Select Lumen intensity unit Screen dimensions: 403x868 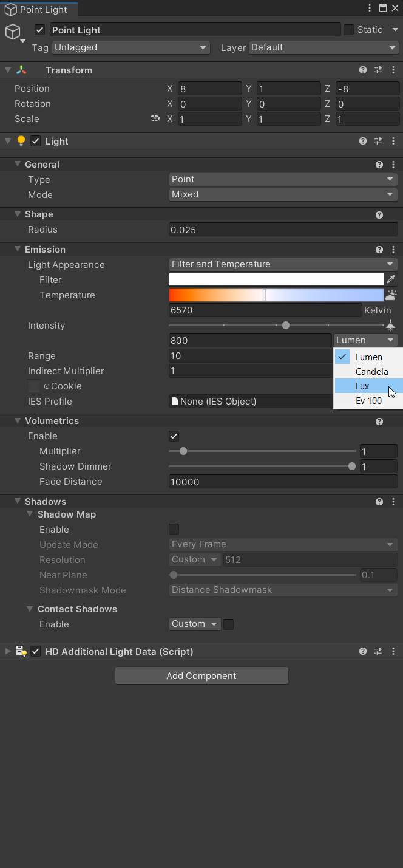[x=368, y=357]
